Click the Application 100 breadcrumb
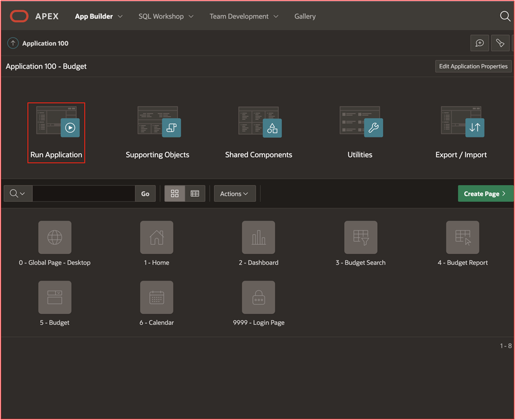Viewport: 515px width, 420px height. [x=45, y=43]
